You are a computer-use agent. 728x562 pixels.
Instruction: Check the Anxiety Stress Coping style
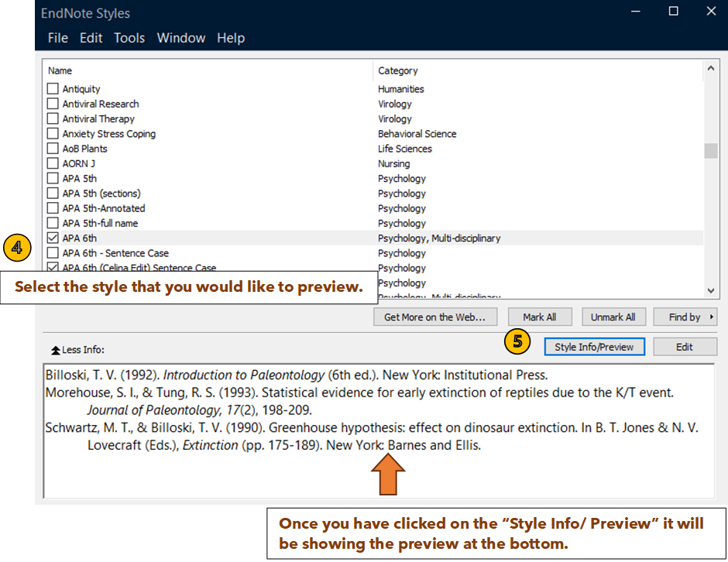click(51, 133)
